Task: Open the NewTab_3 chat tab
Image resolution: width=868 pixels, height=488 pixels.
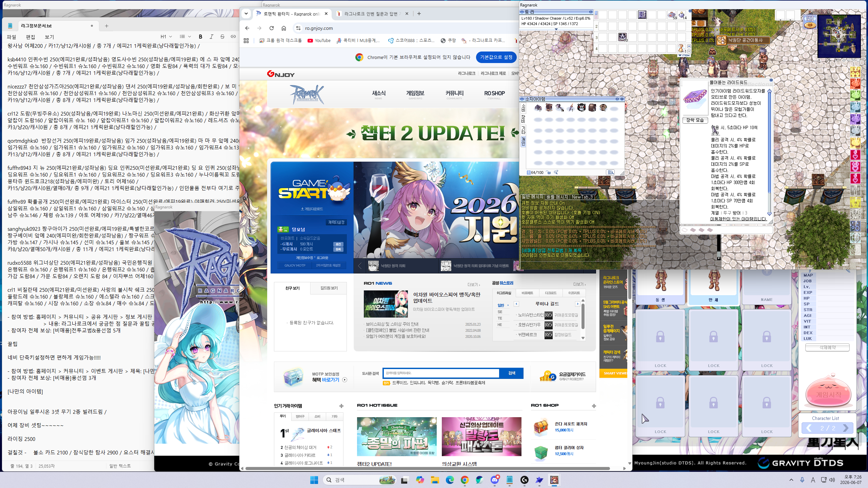Action: pyautogui.click(x=582, y=197)
